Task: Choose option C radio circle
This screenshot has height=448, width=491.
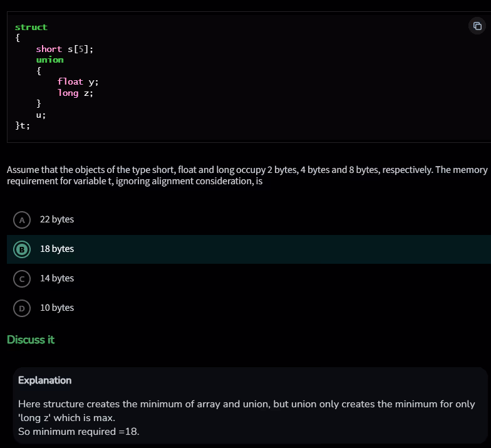Action: [x=22, y=279]
